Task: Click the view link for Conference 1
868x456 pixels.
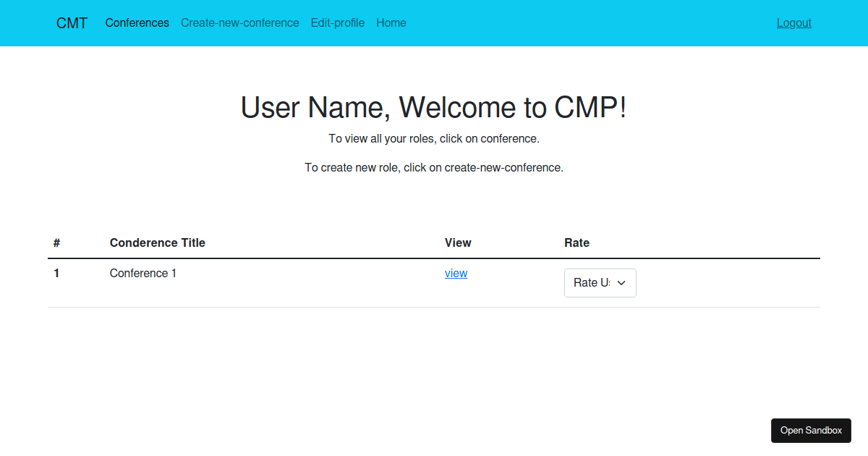Action: pyautogui.click(x=456, y=273)
